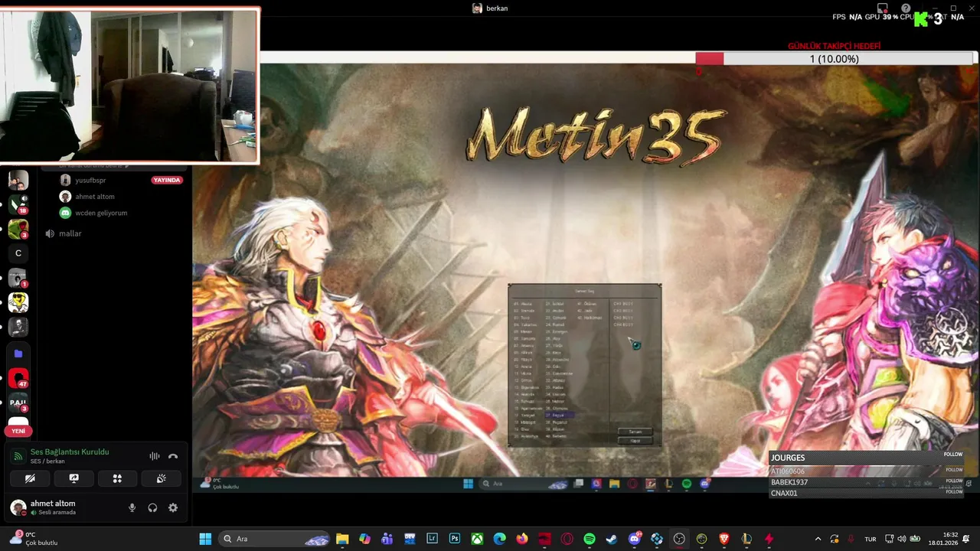
Task: Deafen using the headphones icon
Action: click(152, 507)
